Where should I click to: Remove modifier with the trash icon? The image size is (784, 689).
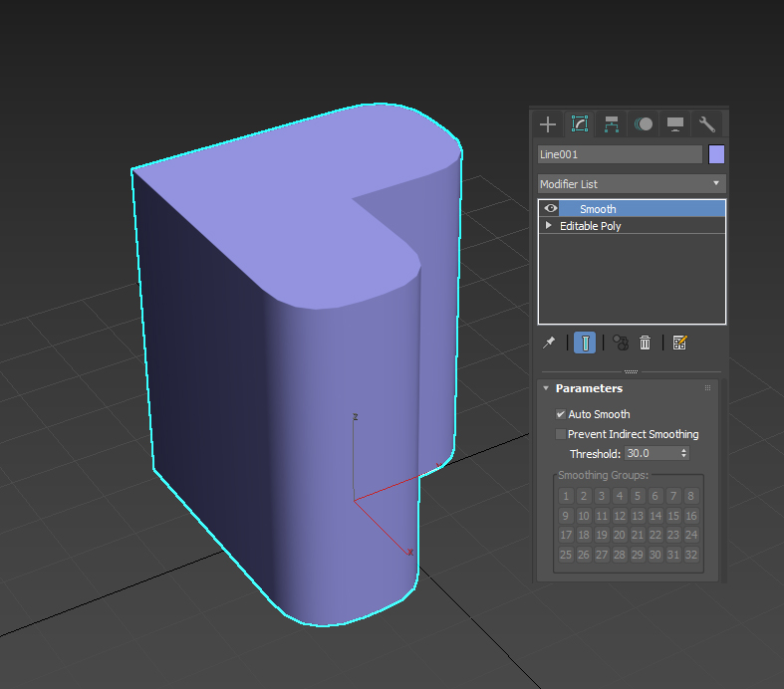[x=646, y=343]
